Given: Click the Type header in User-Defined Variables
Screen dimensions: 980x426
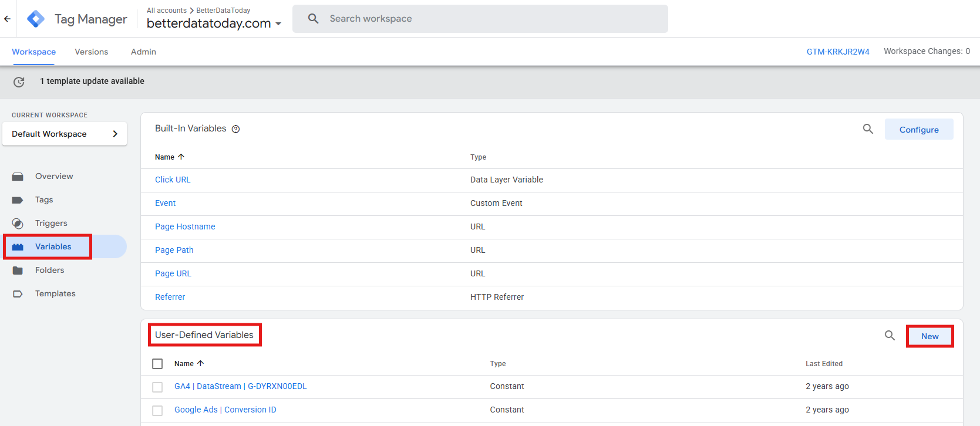Looking at the screenshot, I should [x=498, y=364].
